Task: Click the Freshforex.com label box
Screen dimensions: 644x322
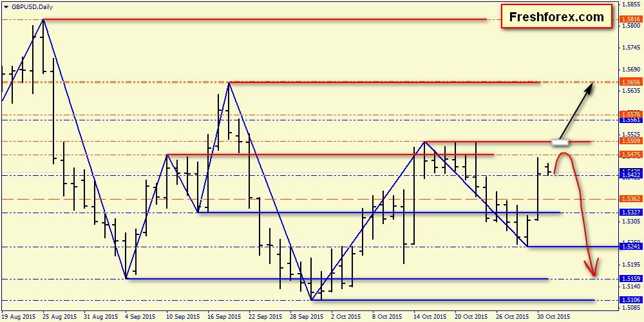Action: [x=556, y=17]
